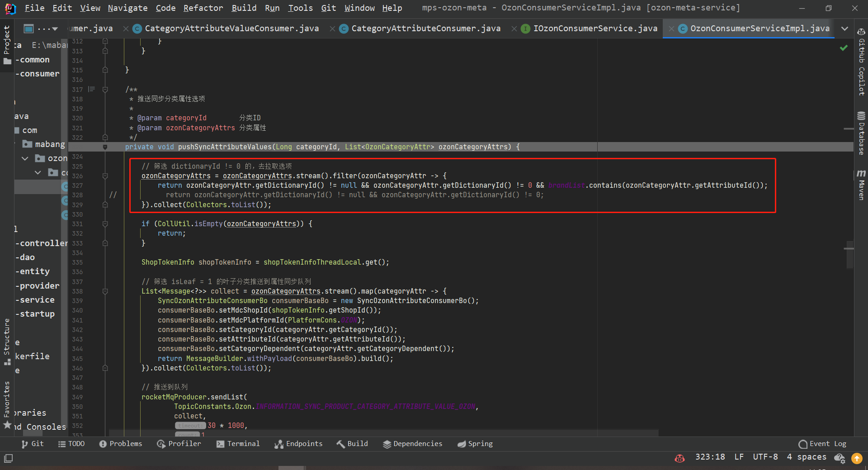Collapse the ozon package folder
The width and height of the screenshot is (868, 470).
[25, 158]
